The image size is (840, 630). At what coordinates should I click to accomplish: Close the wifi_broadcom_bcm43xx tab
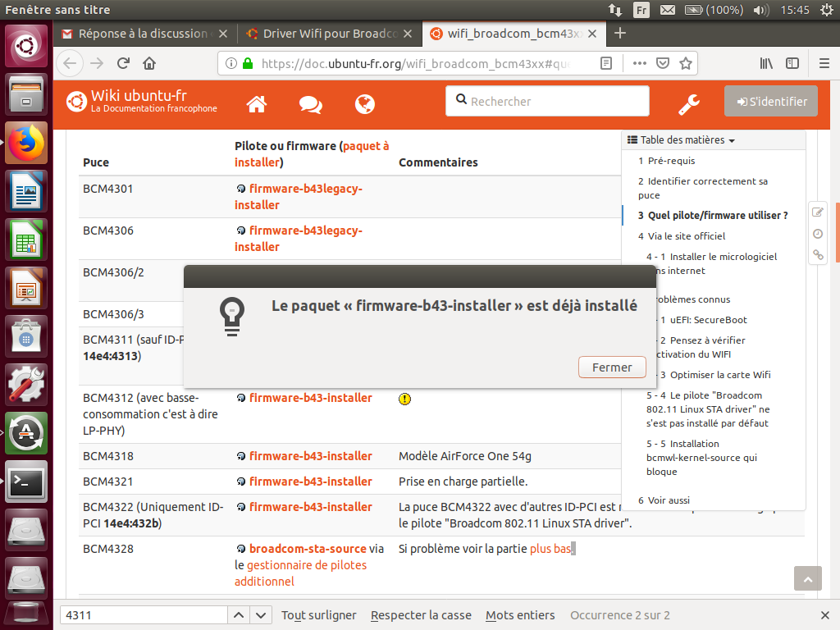[592, 34]
